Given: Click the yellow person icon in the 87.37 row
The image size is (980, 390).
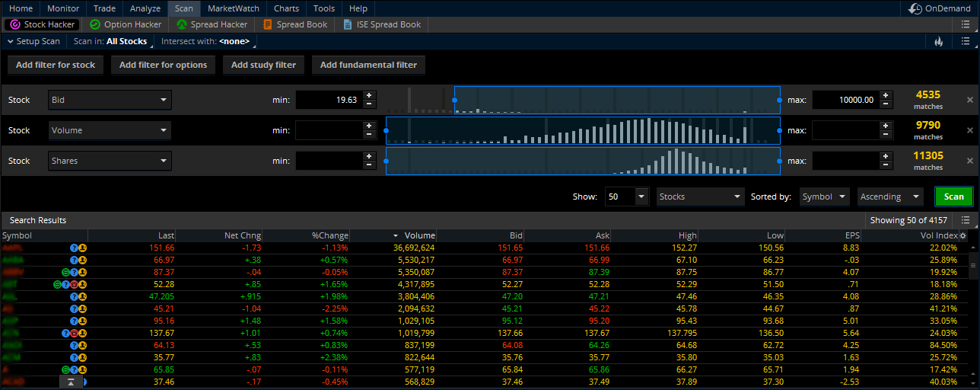Looking at the screenshot, I should pyautogui.click(x=82, y=272).
